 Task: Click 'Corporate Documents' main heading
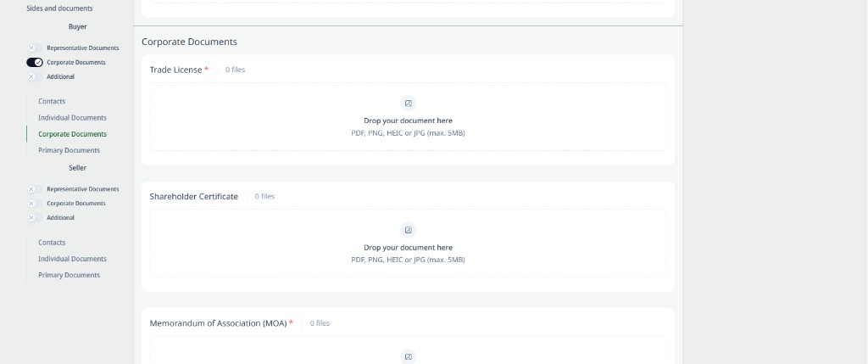[x=189, y=42]
